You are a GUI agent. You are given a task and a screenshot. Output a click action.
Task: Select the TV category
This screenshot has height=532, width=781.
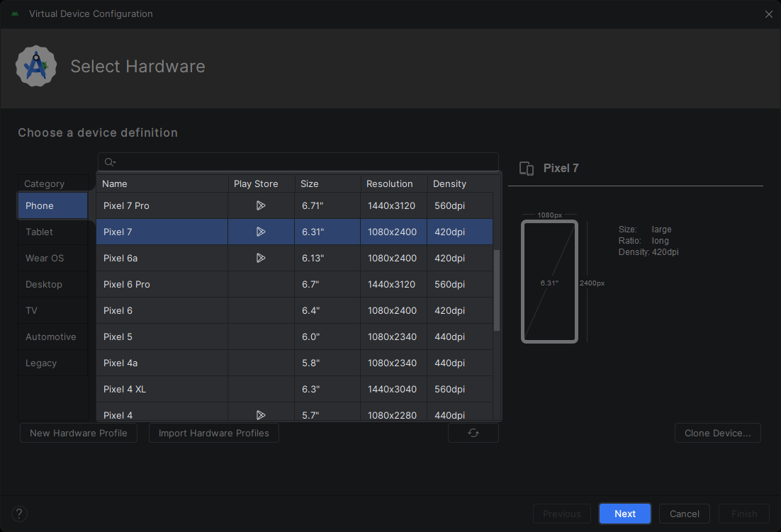pos(52,310)
